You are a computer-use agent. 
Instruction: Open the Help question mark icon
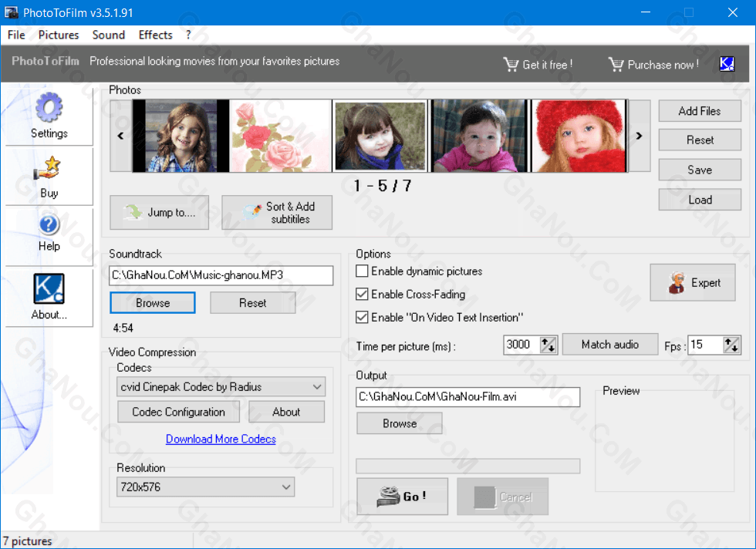(x=49, y=224)
